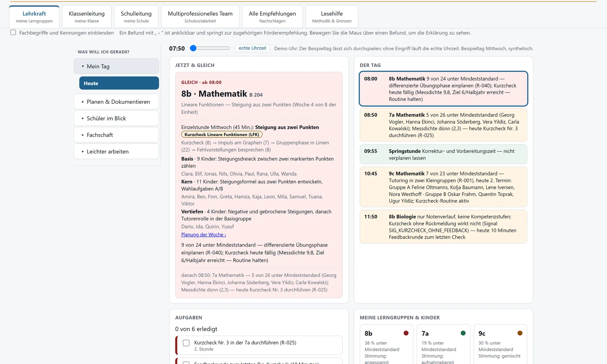Open the Klassenleitung tab
The height and width of the screenshot is (364, 607).
(86, 17)
